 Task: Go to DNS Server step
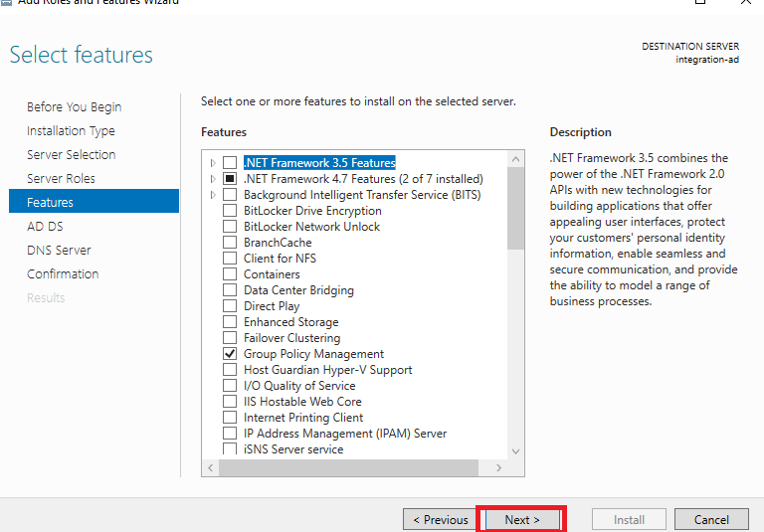pyautogui.click(x=59, y=250)
